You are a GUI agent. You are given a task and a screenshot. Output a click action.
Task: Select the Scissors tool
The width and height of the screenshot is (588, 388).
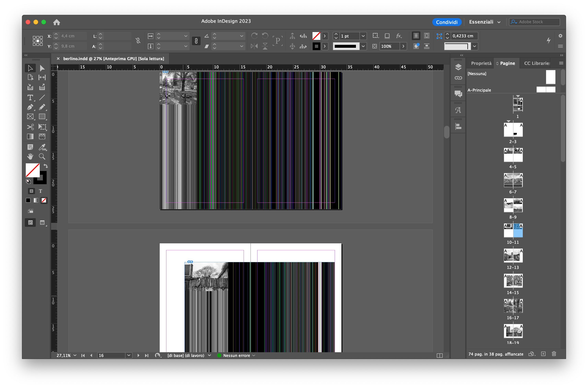pyautogui.click(x=30, y=127)
